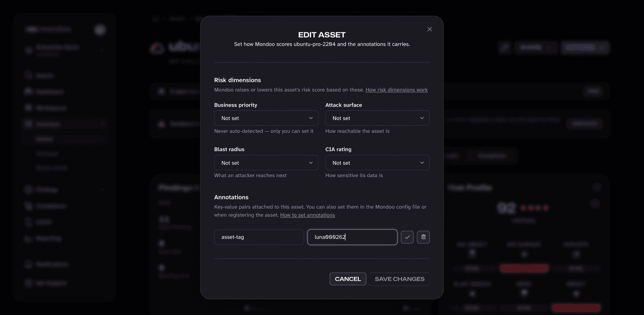Click the Edit Asset title
Viewport: 644px width, 315px height.
(x=322, y=35)
